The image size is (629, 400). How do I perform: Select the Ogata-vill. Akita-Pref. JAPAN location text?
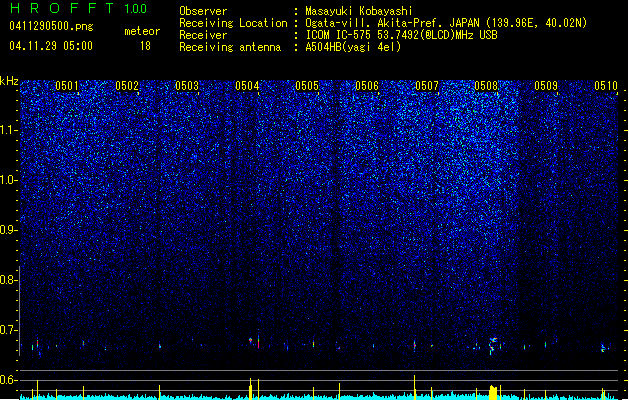446,23
